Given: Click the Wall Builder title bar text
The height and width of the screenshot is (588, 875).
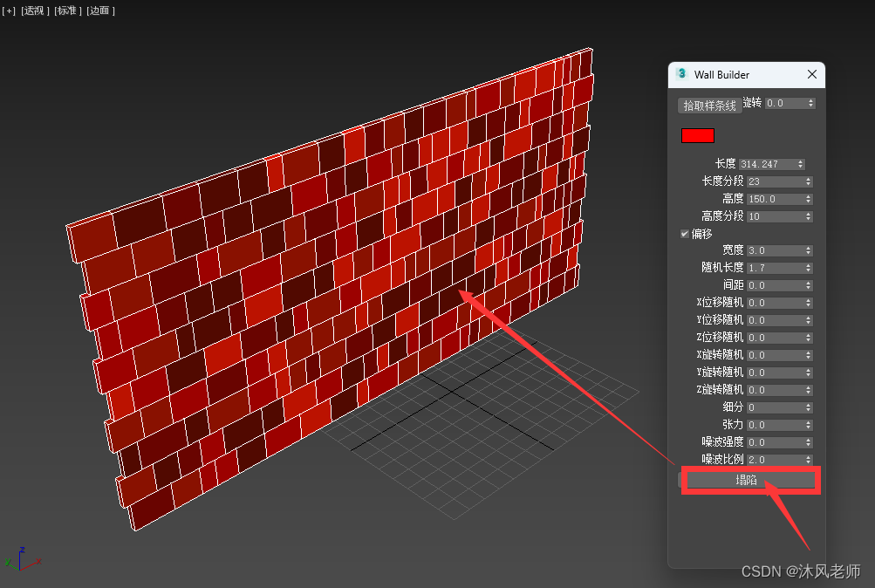Looking at the screenshot, I should [721, 75].
